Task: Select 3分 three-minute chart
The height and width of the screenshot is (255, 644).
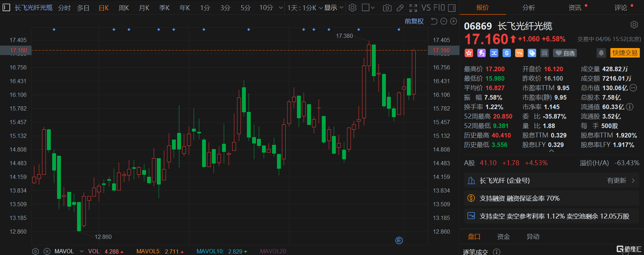Action: point(225,8)
